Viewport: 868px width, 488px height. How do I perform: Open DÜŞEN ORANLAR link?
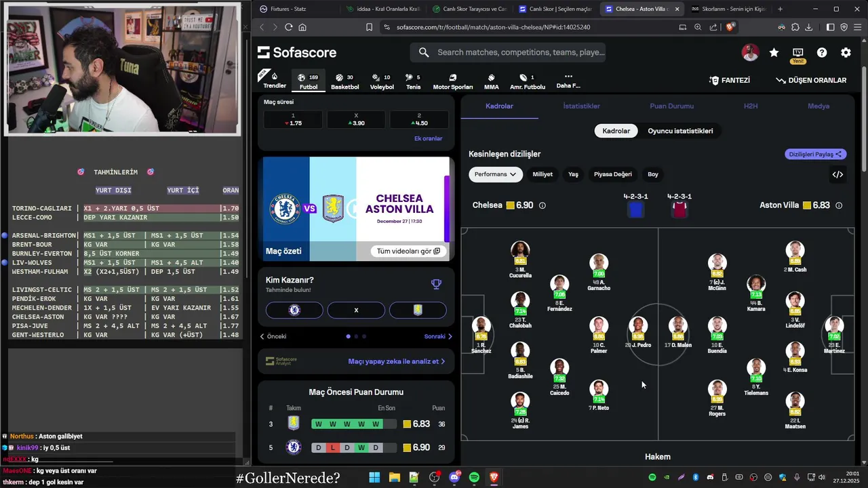click(811, 80)
